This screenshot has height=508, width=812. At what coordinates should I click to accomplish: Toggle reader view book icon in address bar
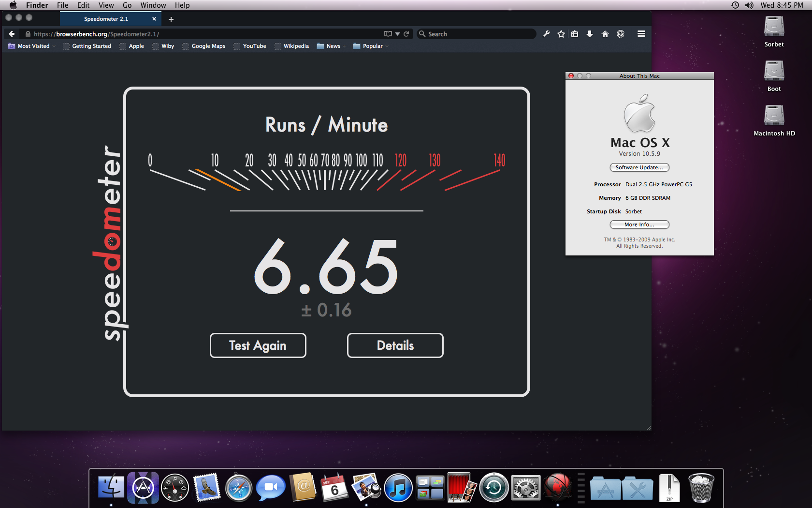388,34
